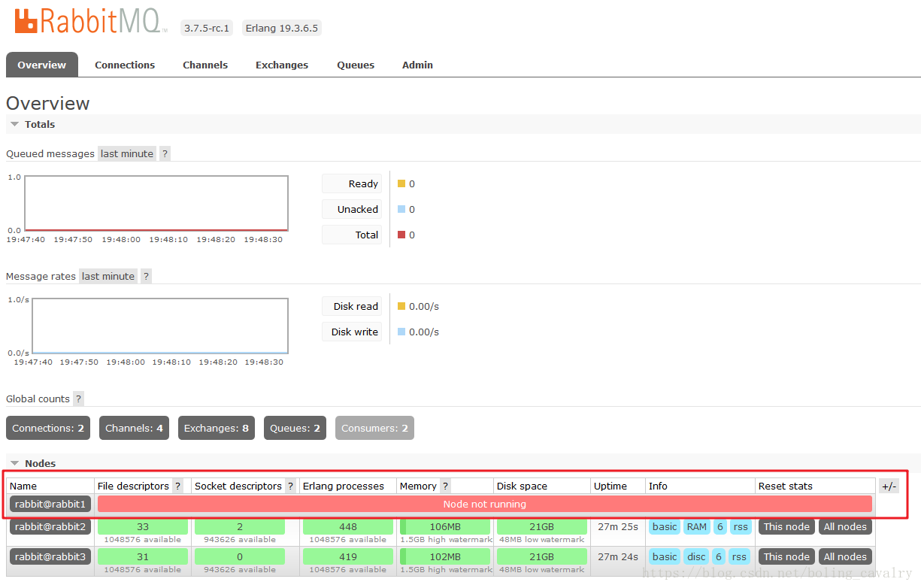Open Queues: 2 global count
The height and width of the screenshot is (588, 921).
295,428
